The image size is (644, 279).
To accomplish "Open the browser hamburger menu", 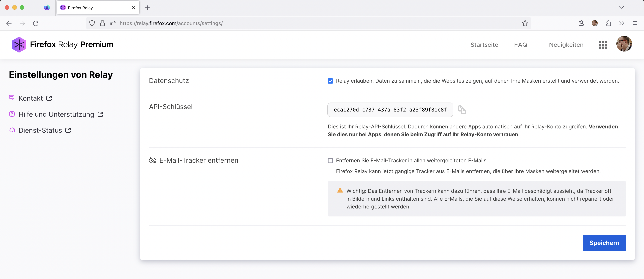I will [x=635, y=23].
